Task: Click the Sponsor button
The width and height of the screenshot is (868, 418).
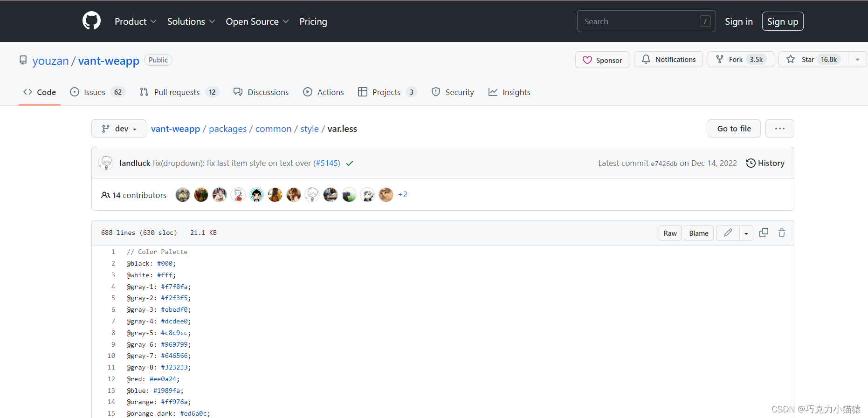Action: pos(602,60)
